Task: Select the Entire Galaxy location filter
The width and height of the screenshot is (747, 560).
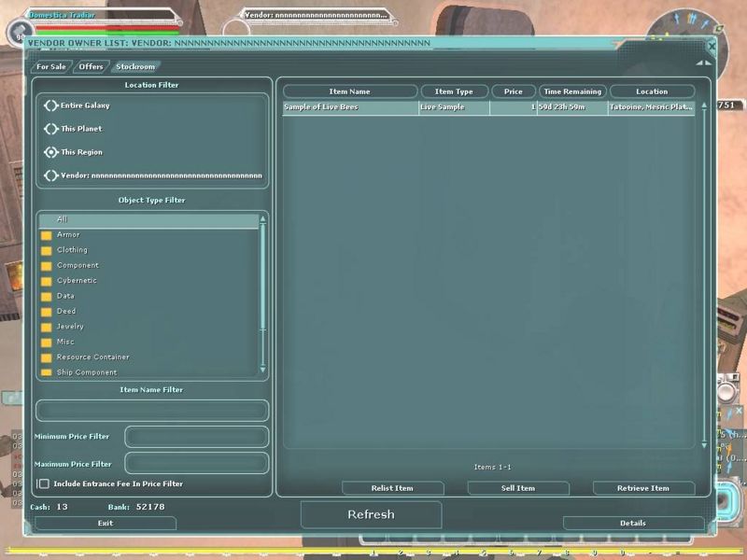Action: click(x=51, y=105)
